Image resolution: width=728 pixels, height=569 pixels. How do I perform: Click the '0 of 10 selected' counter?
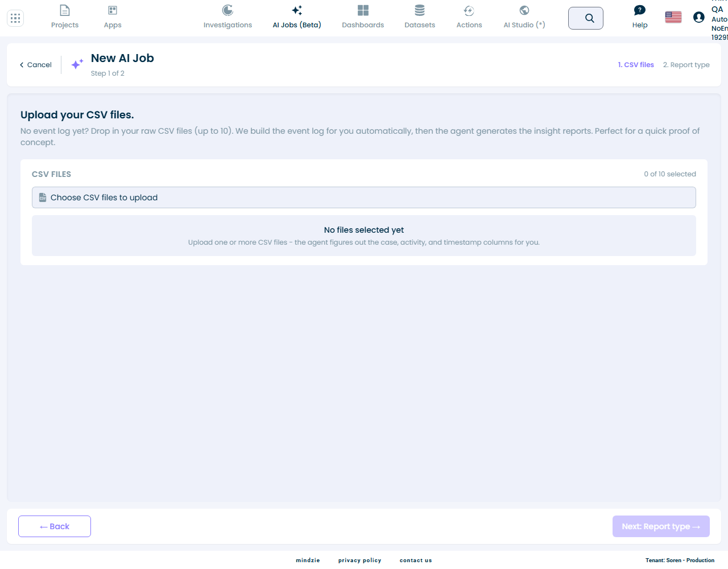tap(670, 174)
